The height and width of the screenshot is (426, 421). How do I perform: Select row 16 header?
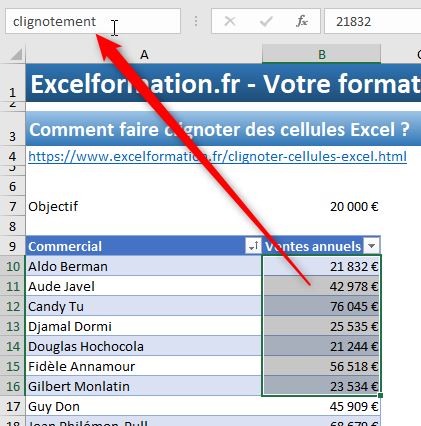(x=13, y=386)
